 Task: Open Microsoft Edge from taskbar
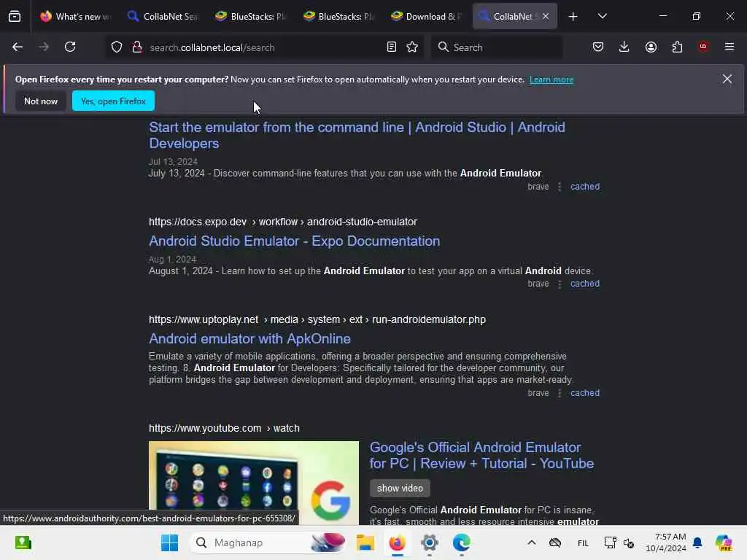click(x=461, y=542)
